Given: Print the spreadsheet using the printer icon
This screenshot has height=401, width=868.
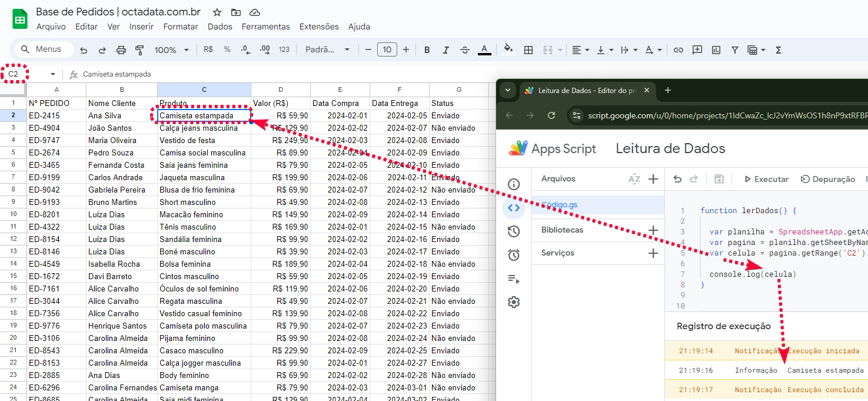Looking at the screenshot, I should point(121,50).
